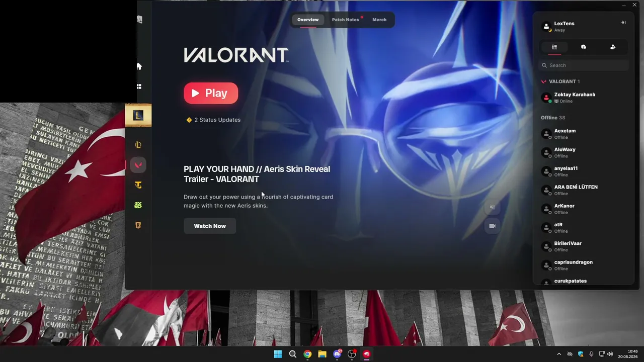
Task: Open the taskbar clock showing 10:48
Action: point(628,354)
